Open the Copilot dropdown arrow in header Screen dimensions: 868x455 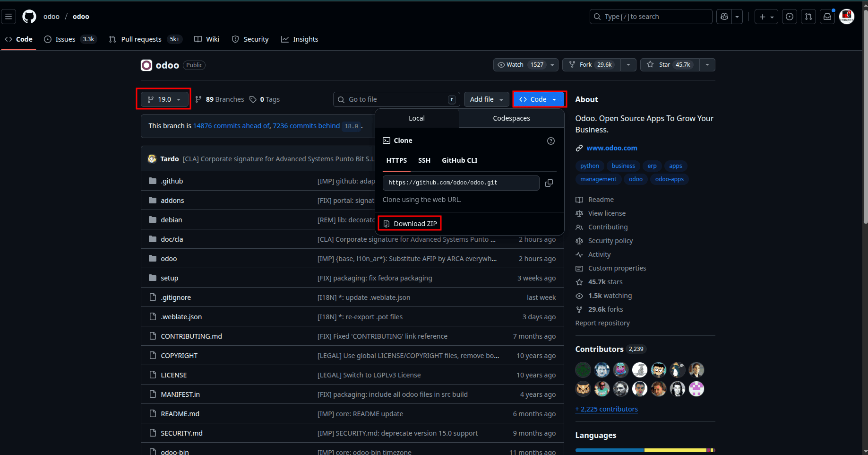[737, 17]
